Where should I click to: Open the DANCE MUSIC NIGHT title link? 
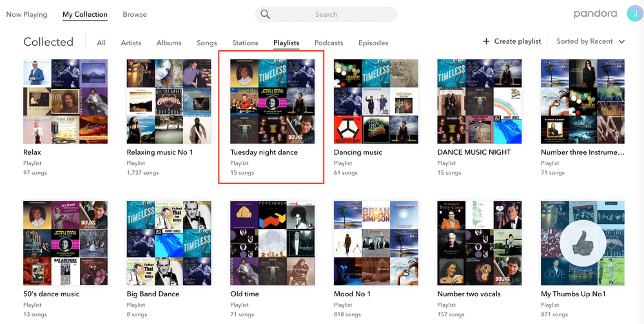(474, 152)
